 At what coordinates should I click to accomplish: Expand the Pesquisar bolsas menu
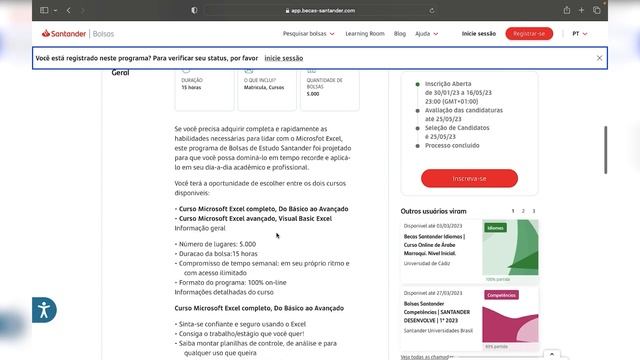pyautogui.click(x=309, y=33)
